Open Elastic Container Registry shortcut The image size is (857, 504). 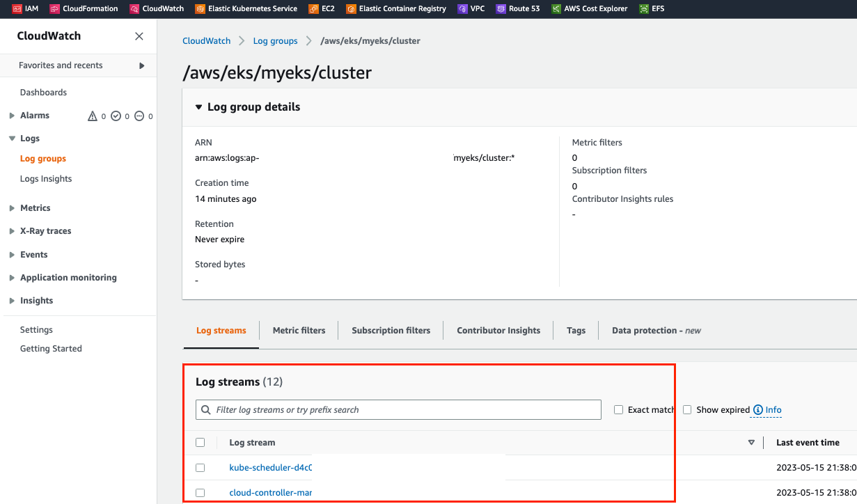tap(396, 9)
